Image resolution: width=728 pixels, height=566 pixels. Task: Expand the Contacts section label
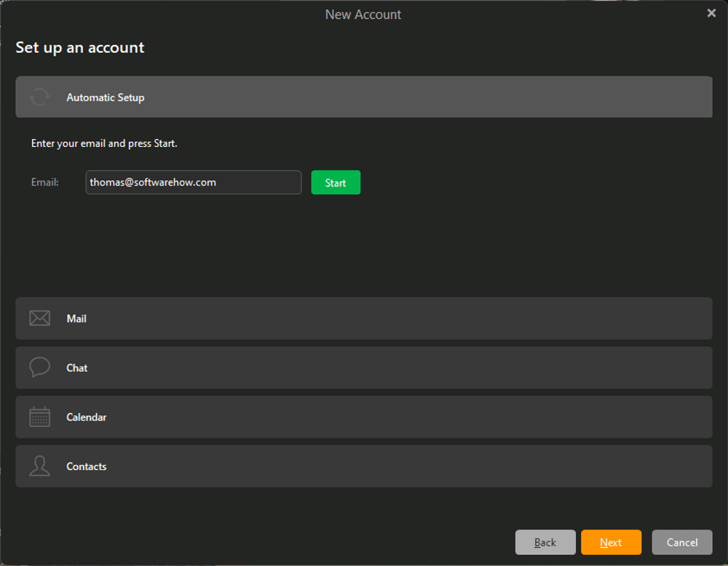pos(87,467)
